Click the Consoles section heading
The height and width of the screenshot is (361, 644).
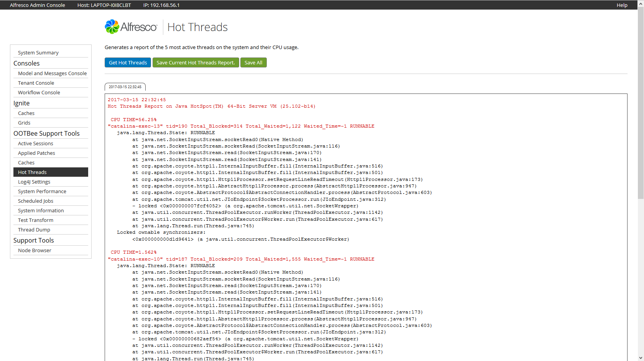[x=26, y=63]
